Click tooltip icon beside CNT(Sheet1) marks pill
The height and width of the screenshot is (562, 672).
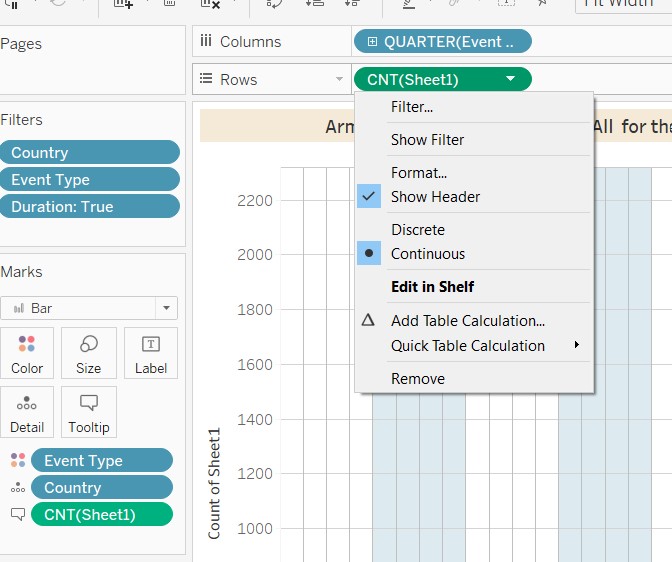click(x=16, y=515)
